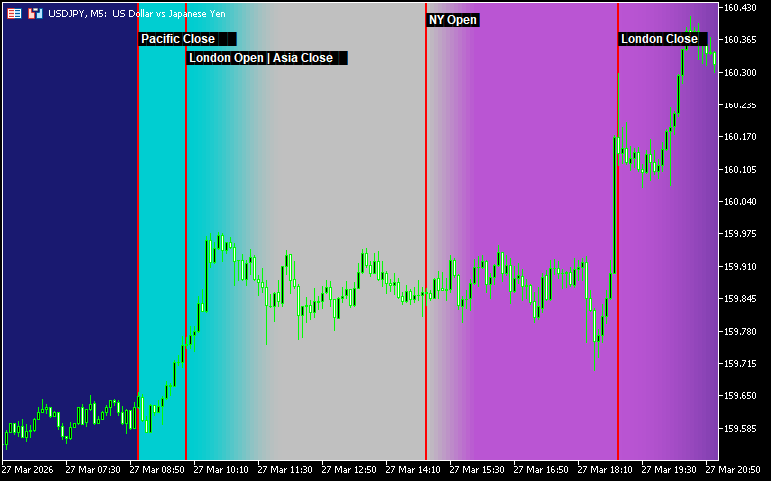Click the 160.430 price on the axis
The image size is (771, 481).
coord(741,8)
